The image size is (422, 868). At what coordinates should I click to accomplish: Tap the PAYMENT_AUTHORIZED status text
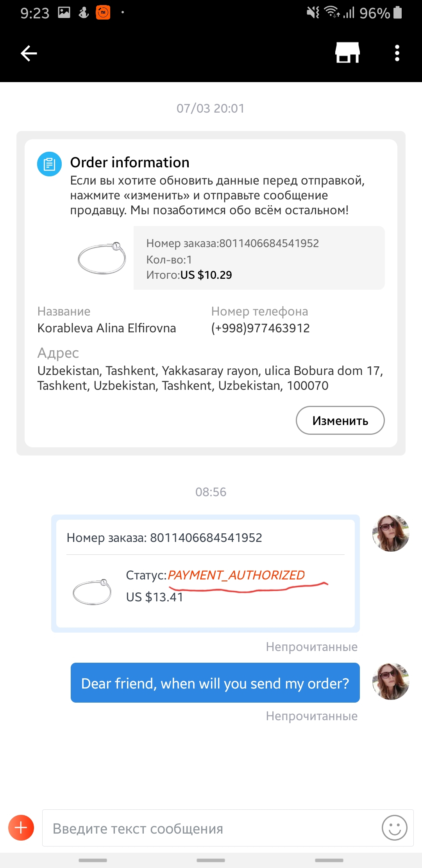coord(236,575)
